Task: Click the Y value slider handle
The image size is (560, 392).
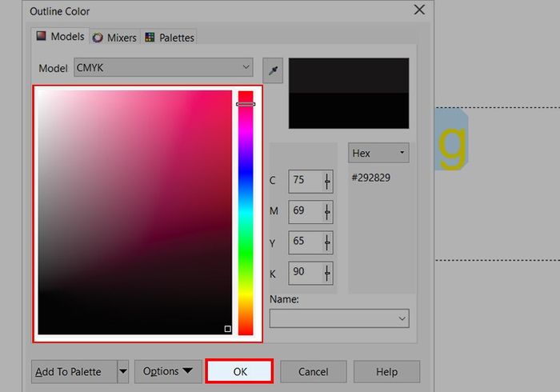Action: (327, 242)
